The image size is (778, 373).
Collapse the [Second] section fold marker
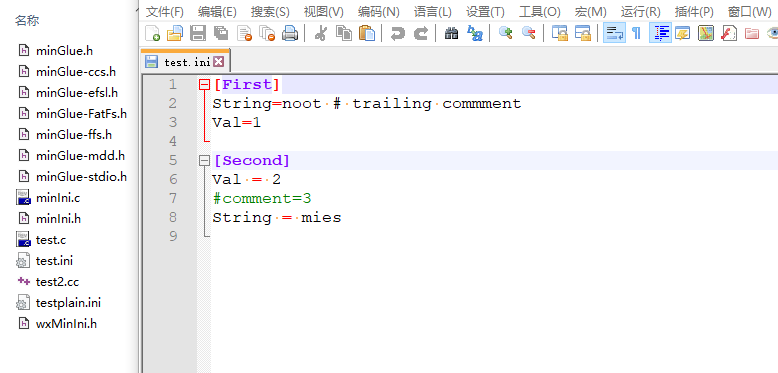click(204, 161)
